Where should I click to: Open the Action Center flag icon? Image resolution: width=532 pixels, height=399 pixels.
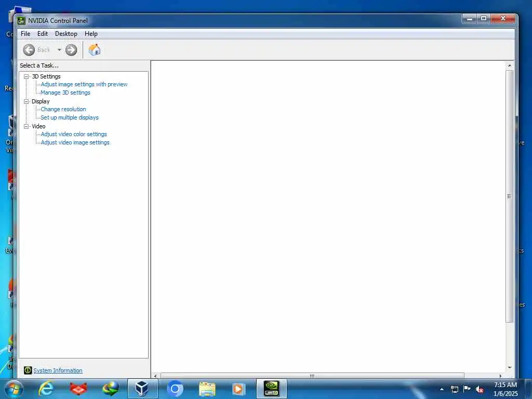467,389
